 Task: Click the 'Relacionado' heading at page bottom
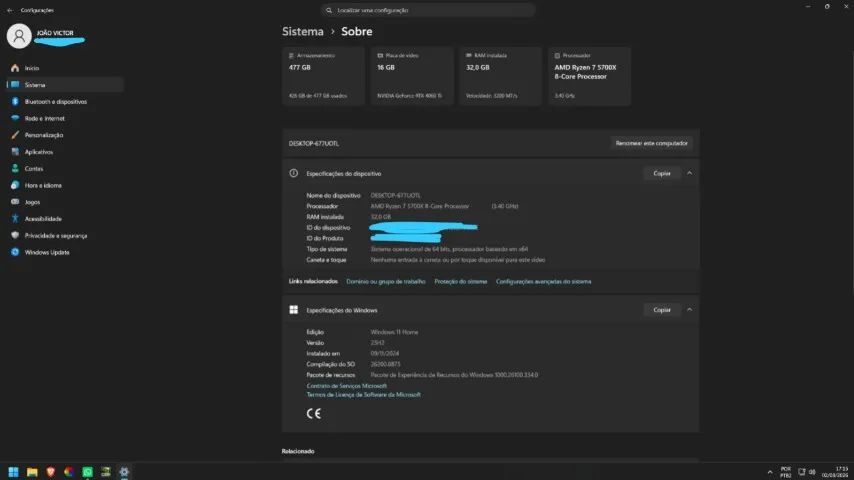[x=298, y=451]
